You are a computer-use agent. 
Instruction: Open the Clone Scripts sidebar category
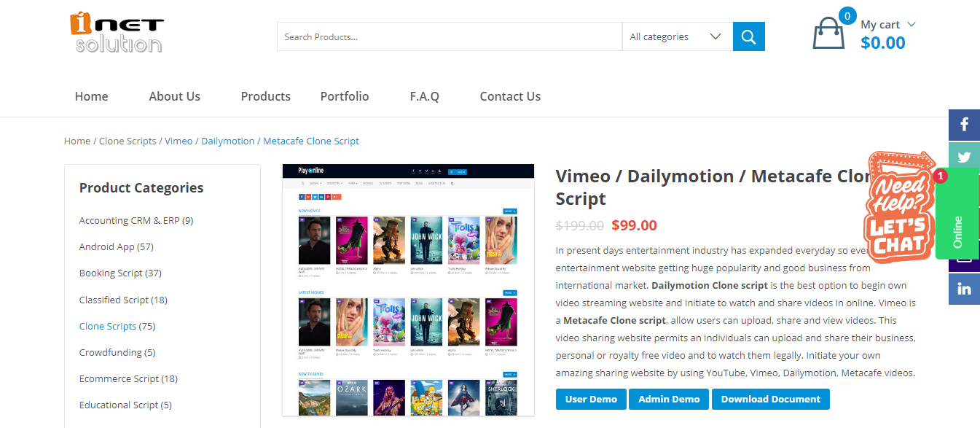(117, 326)
